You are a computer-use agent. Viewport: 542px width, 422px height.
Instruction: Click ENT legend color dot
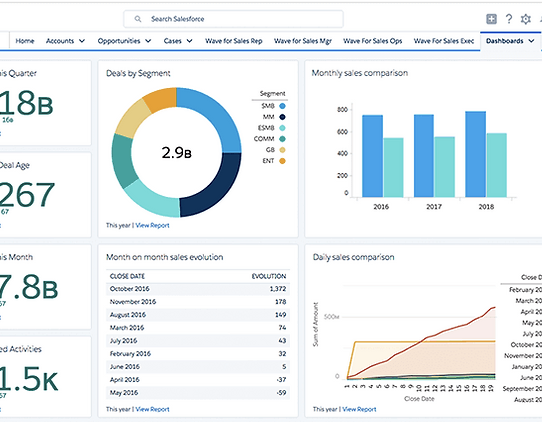pyautogui.click(x=282, y=161)
